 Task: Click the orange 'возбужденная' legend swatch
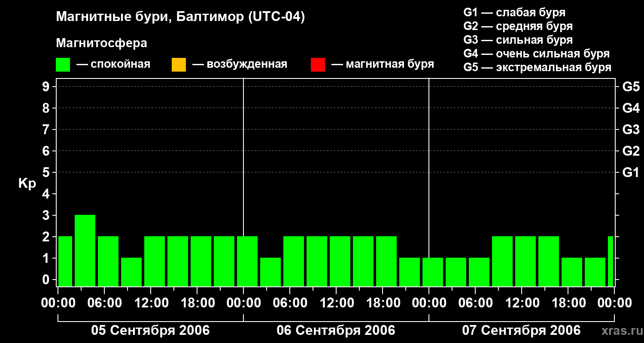pos(179,65)
